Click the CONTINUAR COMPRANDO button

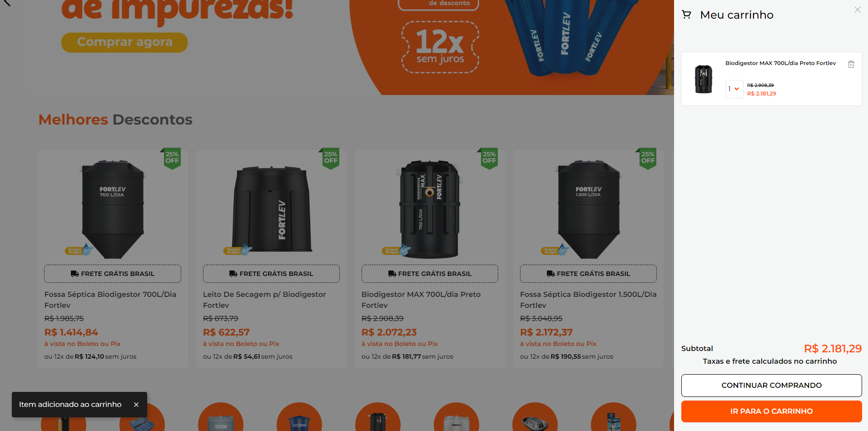pyautogui.click(x=771, y=385)
